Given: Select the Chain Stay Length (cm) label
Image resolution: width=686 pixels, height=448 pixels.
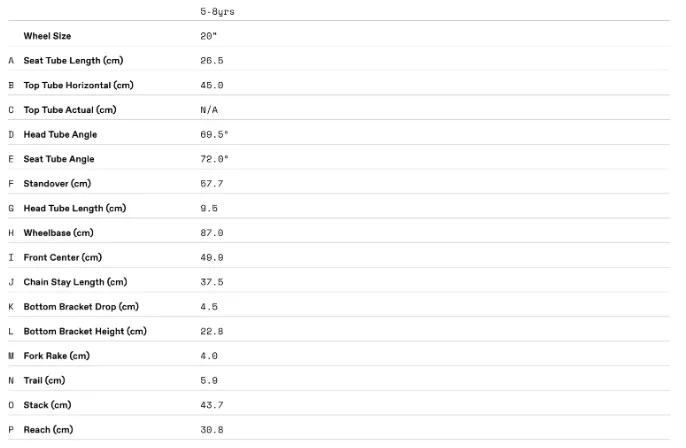Looking at the screenshot, I should click(75, 282).
